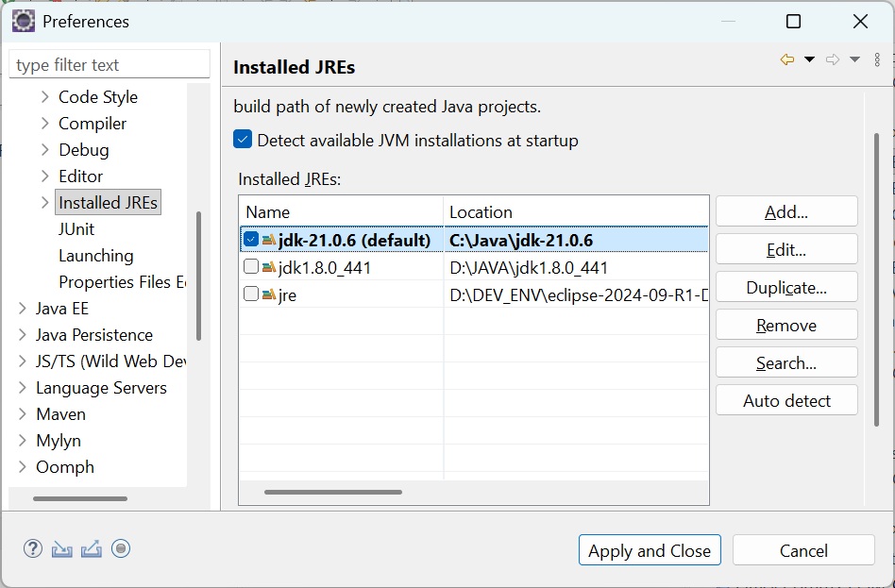Click the Remove button

[786, 325]
